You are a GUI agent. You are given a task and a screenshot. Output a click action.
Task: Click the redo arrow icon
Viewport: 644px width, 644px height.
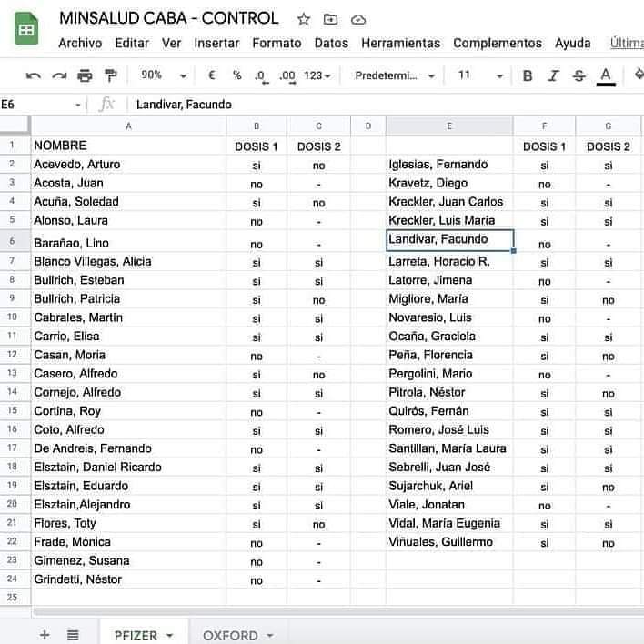click(59, 75)
